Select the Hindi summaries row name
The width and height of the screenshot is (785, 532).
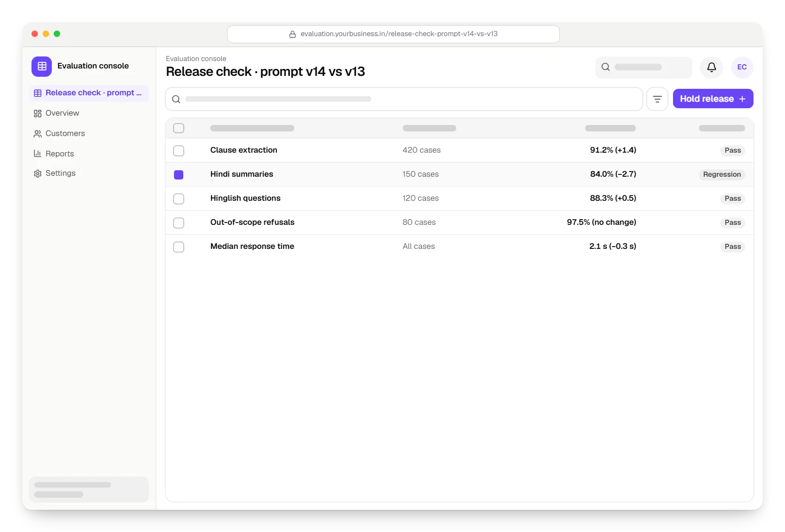click(242, 174)
